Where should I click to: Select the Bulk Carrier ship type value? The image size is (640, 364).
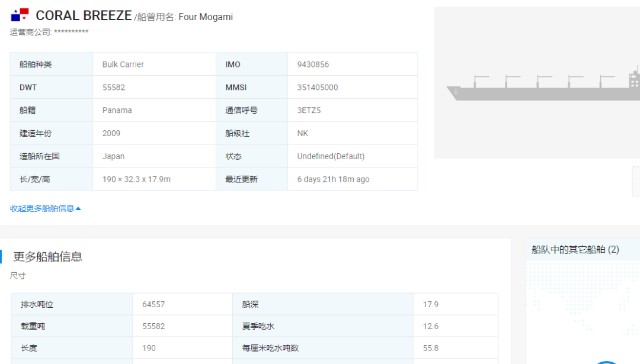(x=123, y=64)
